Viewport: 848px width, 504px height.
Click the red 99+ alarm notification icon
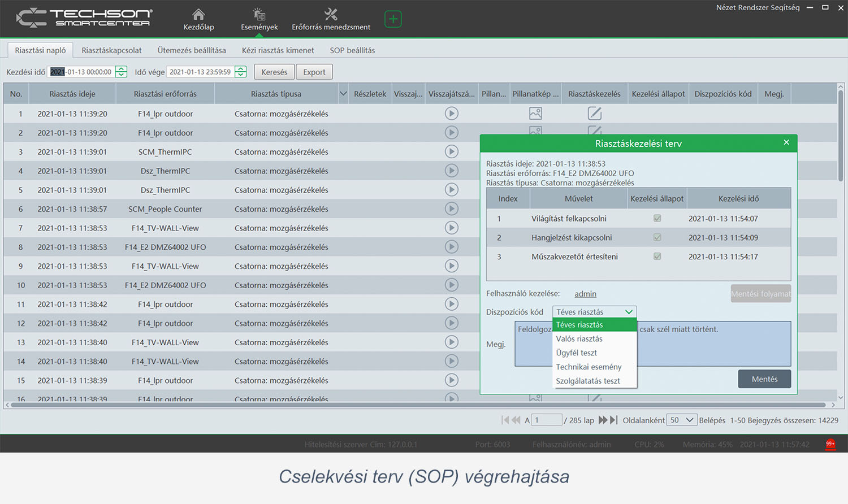click(830, 444)
